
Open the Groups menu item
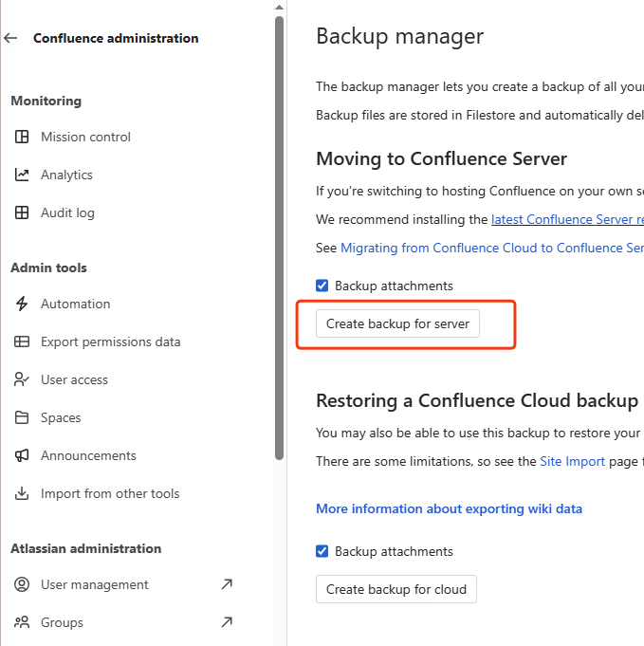(62, 623)
